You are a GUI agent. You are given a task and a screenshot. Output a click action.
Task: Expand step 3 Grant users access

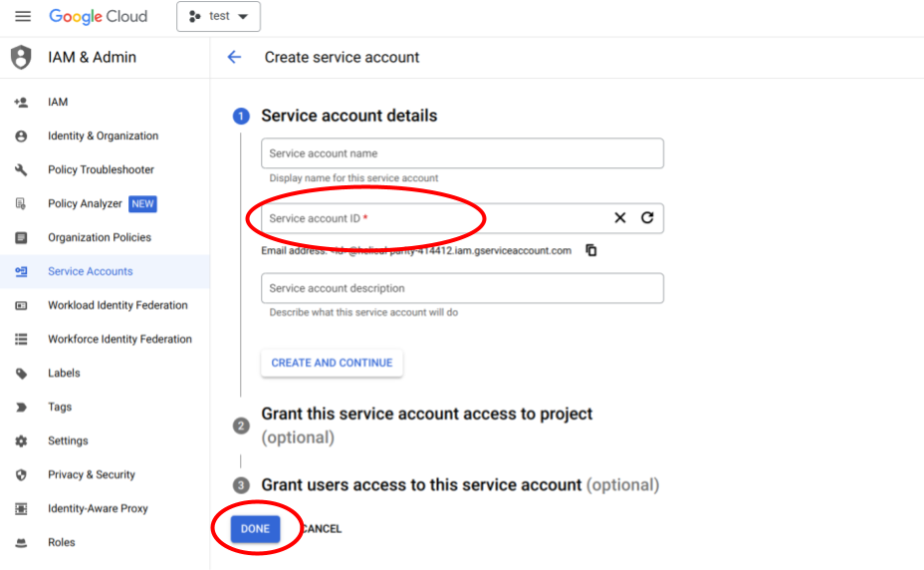pos(421,485)
